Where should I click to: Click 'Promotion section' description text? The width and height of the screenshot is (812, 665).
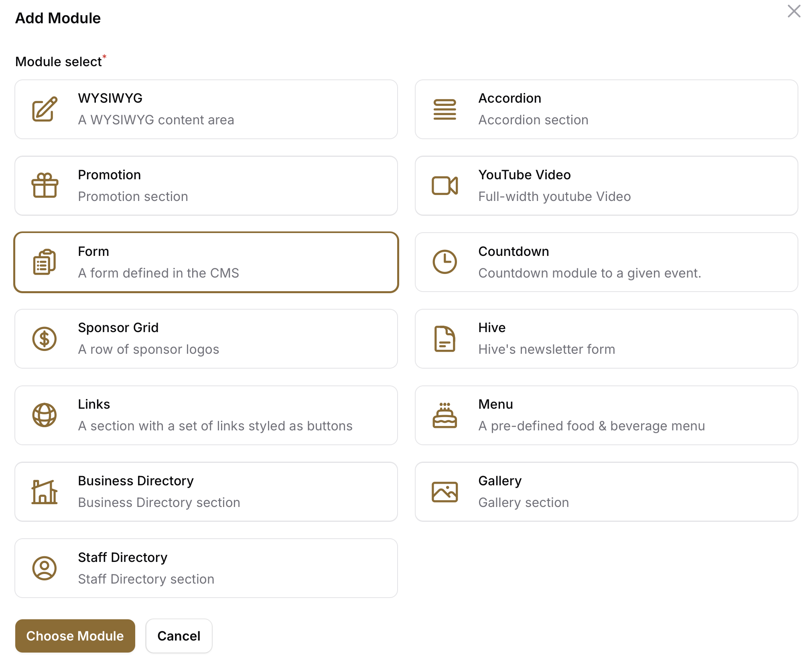tap(133, 197)
